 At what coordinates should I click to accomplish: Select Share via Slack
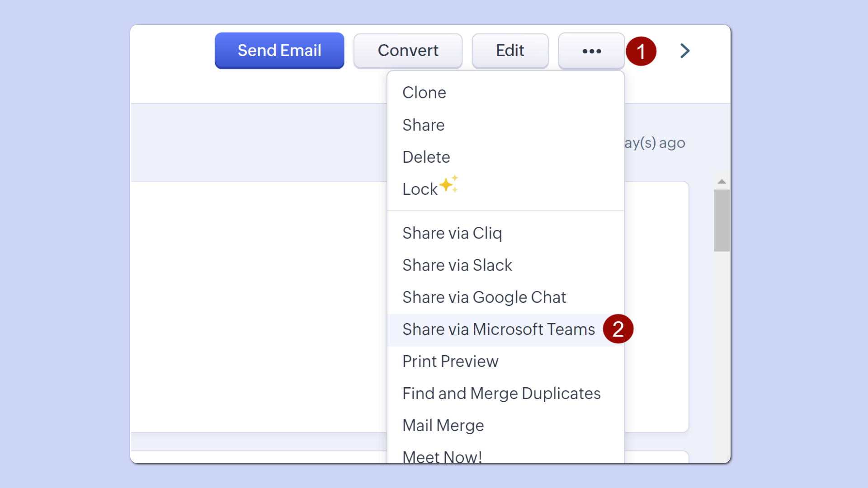point(457,265)
